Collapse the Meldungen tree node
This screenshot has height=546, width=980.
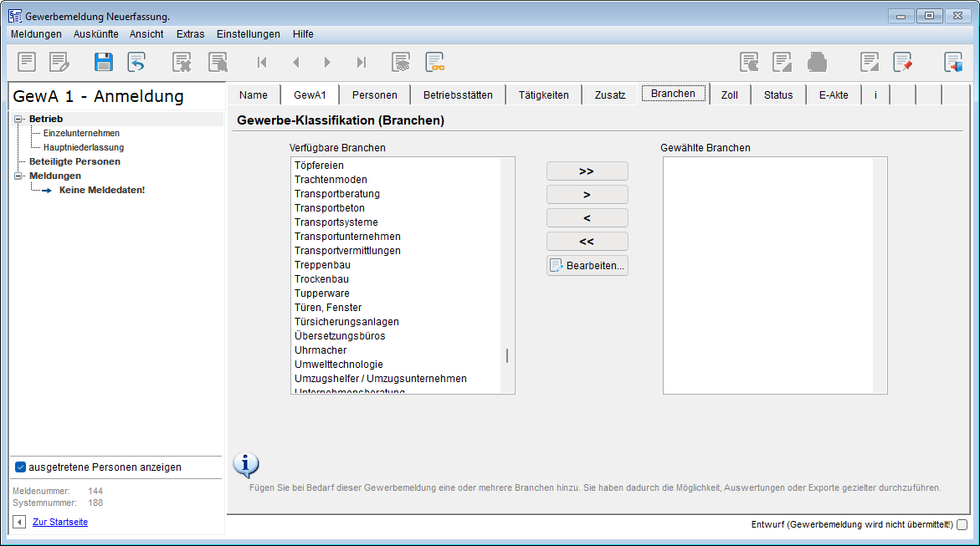click(x=18, y=176)
